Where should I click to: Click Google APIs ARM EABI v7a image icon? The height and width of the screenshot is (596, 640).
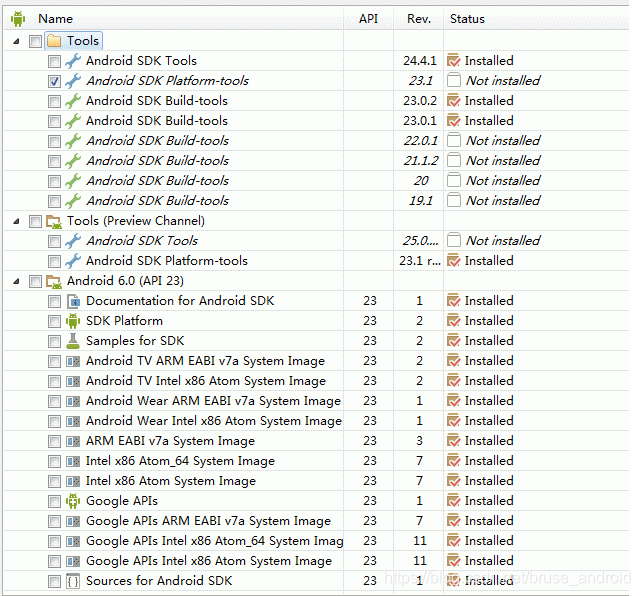[73, 521]
